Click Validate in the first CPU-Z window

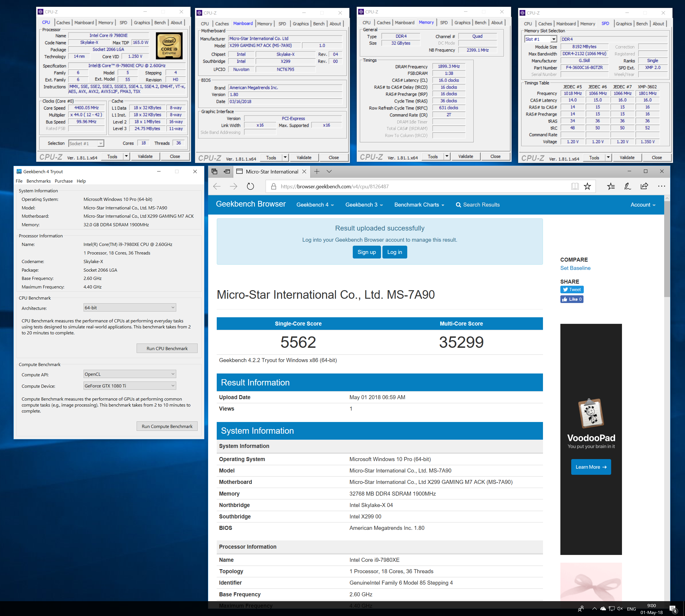145,156
